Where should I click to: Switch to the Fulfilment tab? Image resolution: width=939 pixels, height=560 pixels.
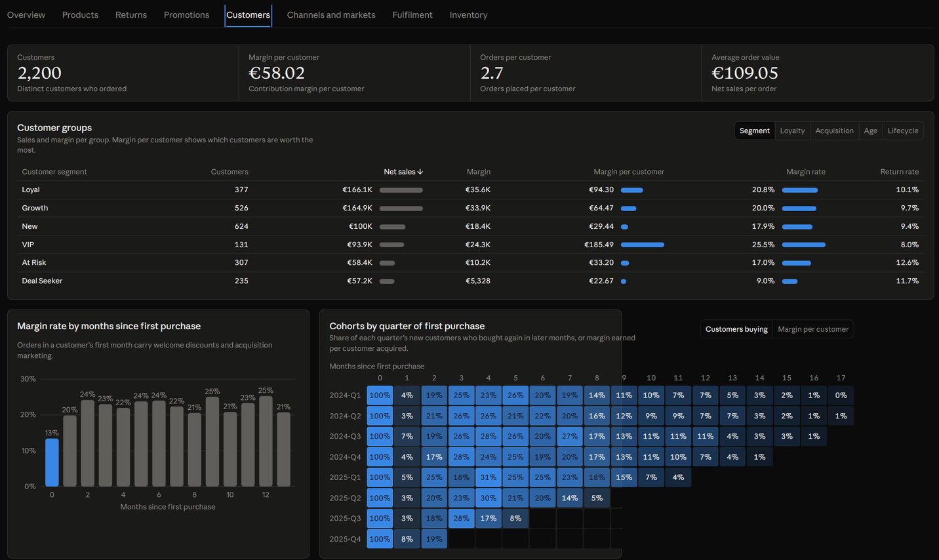click(x=412, y=14)
